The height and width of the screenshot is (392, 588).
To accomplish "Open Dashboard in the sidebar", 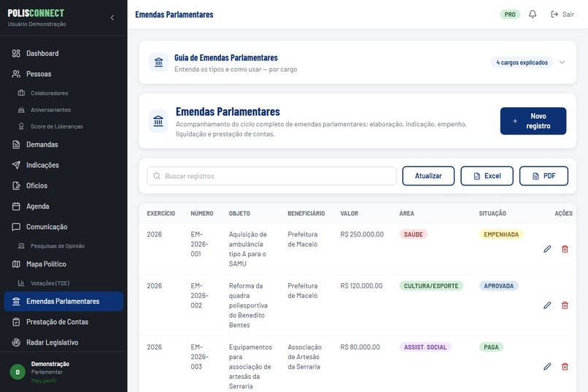I will (63, 53).
